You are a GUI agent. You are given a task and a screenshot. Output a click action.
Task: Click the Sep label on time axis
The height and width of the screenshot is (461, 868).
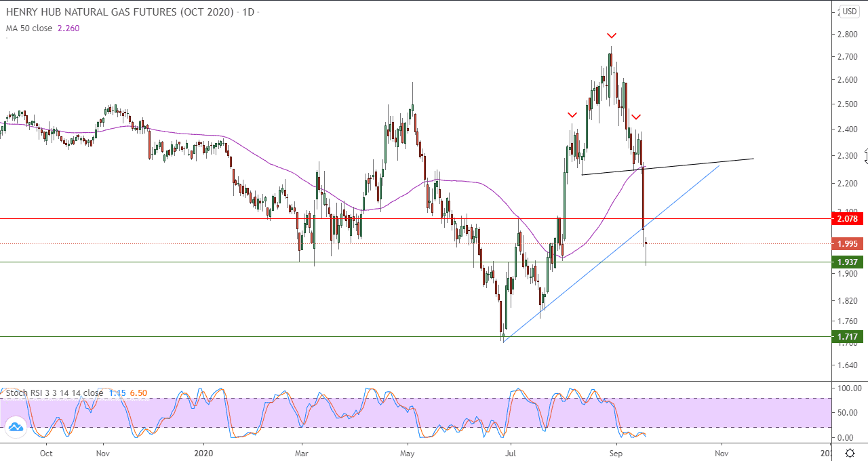pos(615,453)
